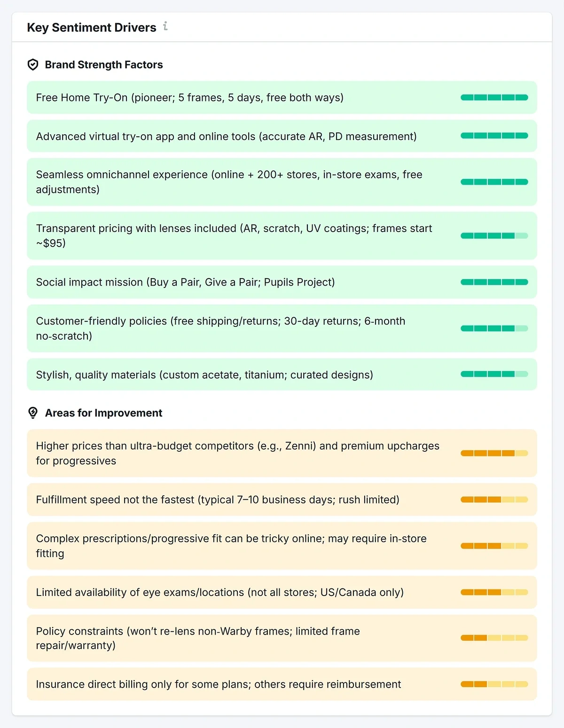Click the info icon beside Key Sentiment Drivers
The height and width of the screenshot is (728, 564).
click(x=165, y=26)
